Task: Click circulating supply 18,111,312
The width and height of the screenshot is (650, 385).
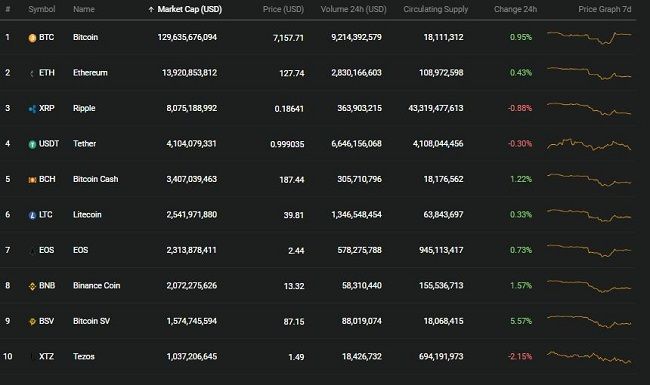Action: [x=443, y=37]
